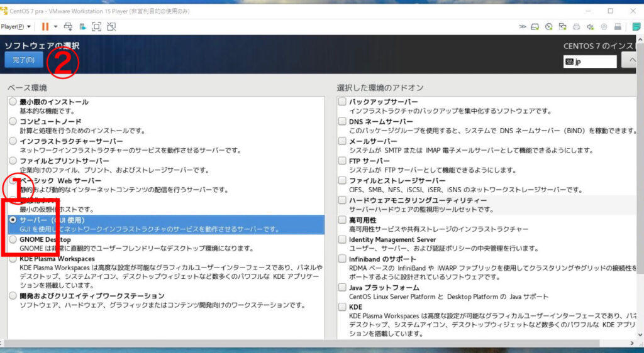This screenshot has height=353, width=644.
Task: Click ベーシック Web サーバー label
Action: click(x=60, y=180)
